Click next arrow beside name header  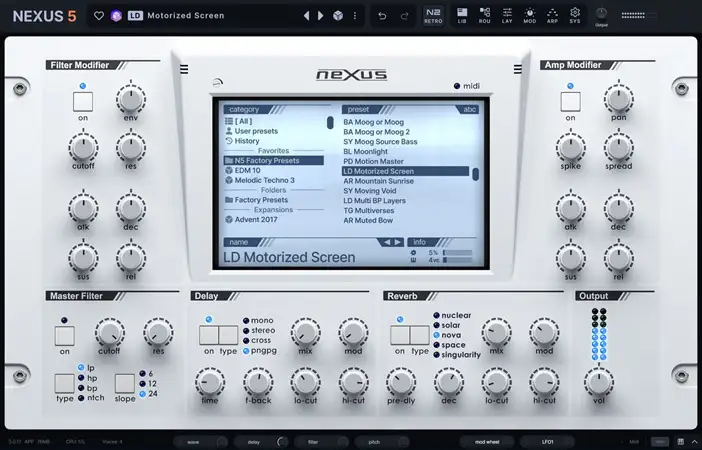tap(398, 242)
